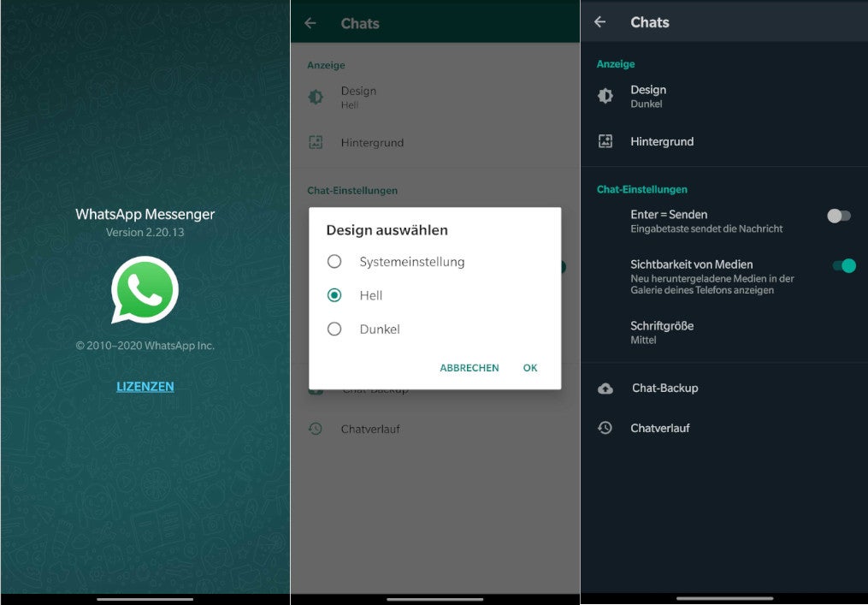
Task: Click 'Version 2.20.13' text
Action: 145,232
